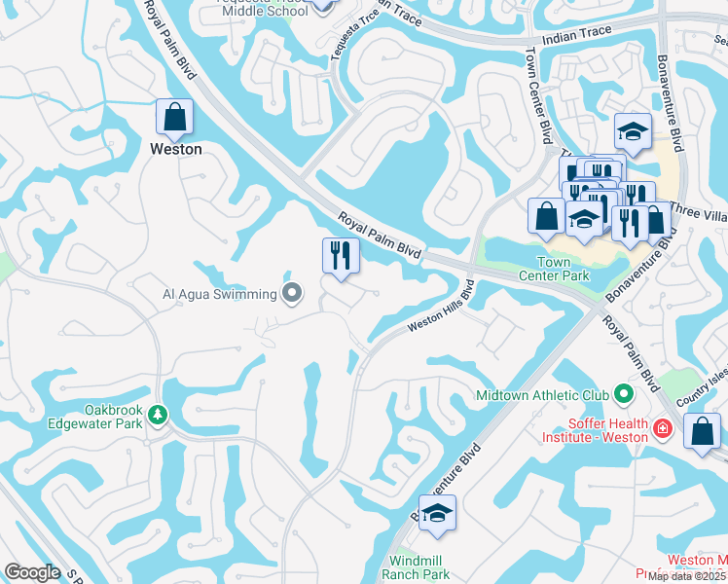Select the Oakbrook Edgewater Park text label
Screen dimensions: 728x584
point(95,417)
